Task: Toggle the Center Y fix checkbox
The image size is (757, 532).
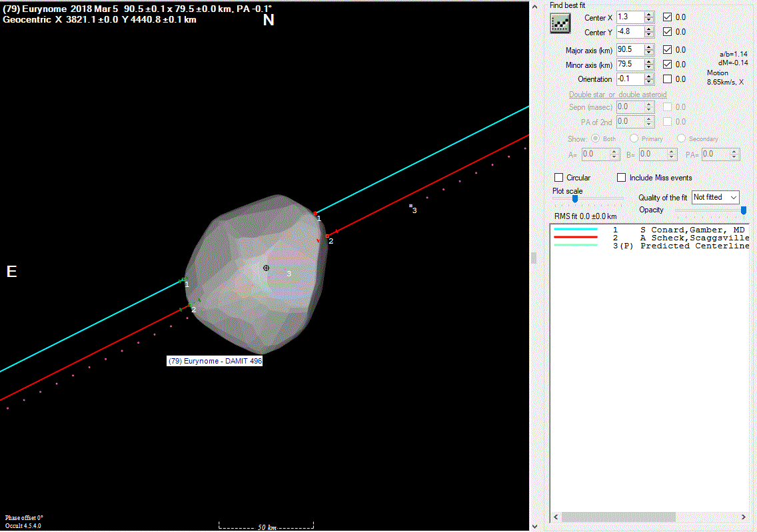Action: (x=667, y=32)
